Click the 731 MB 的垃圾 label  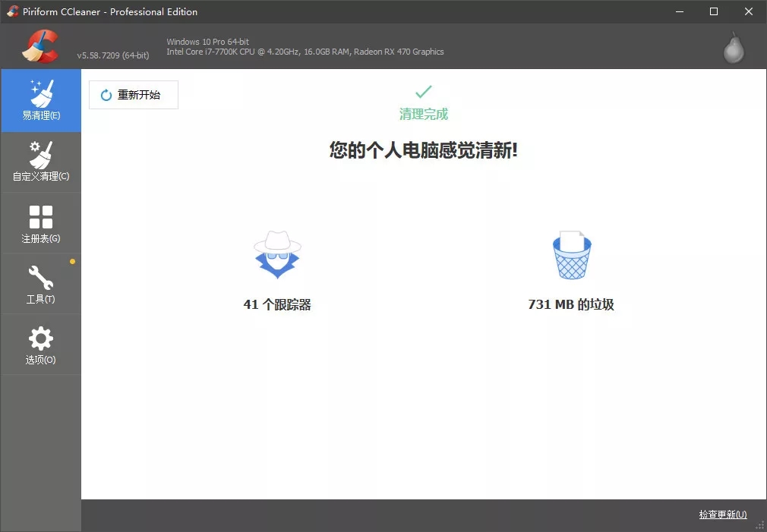click(x=571, y=304)
